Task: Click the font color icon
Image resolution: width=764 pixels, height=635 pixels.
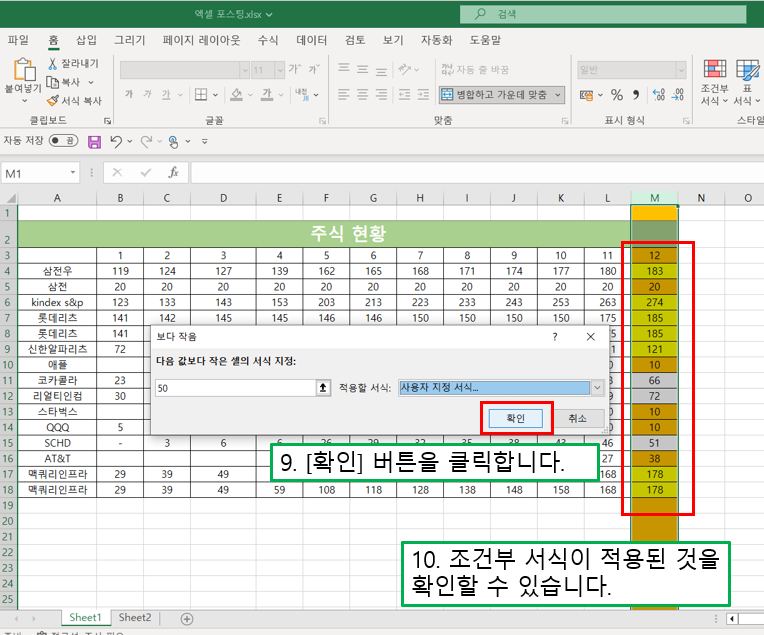Action: click(x=267, y=95)
